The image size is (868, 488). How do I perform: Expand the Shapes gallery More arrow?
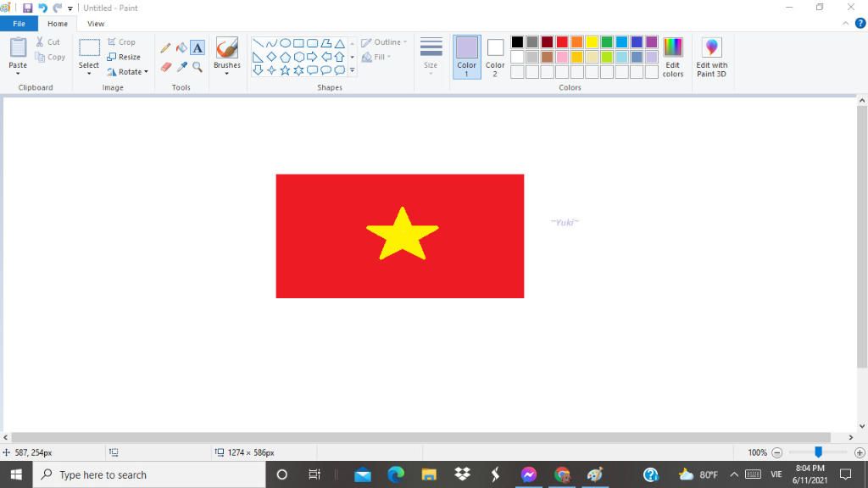coord(352,70)
